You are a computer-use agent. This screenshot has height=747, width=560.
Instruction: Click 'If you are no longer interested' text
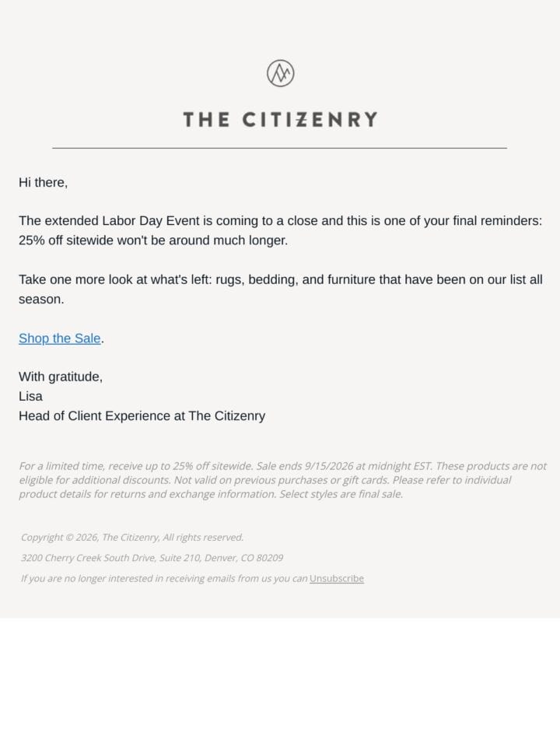tap(164, 578)
